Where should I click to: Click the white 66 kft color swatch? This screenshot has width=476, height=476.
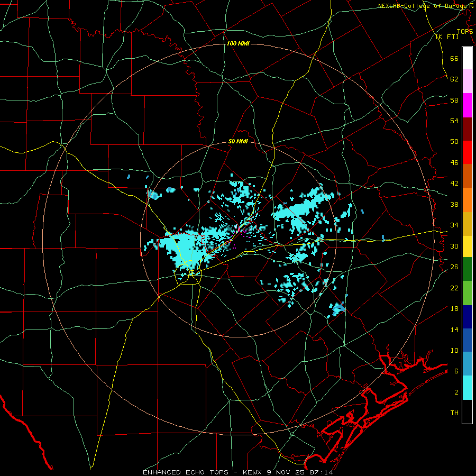pos(467,58)
